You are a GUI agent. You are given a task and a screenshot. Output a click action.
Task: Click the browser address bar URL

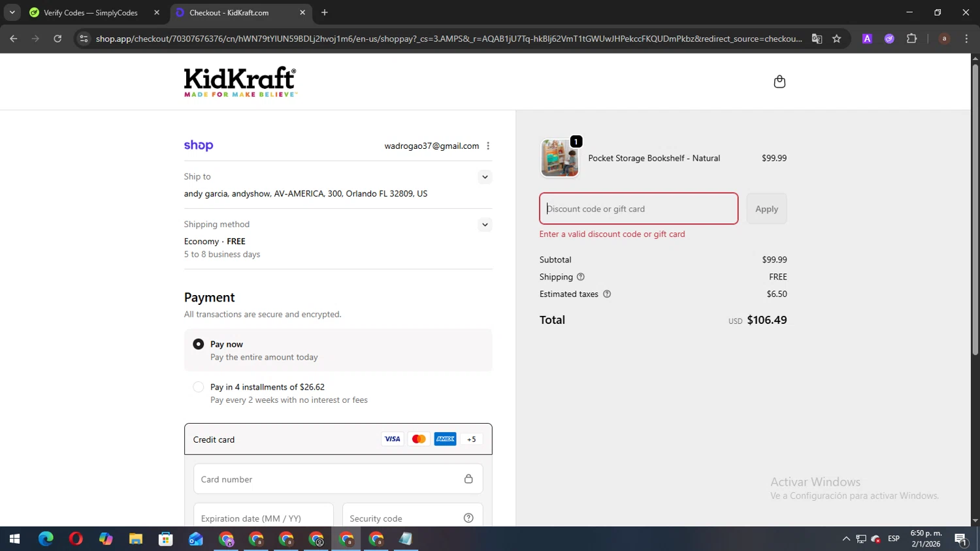tap(449, 39)
